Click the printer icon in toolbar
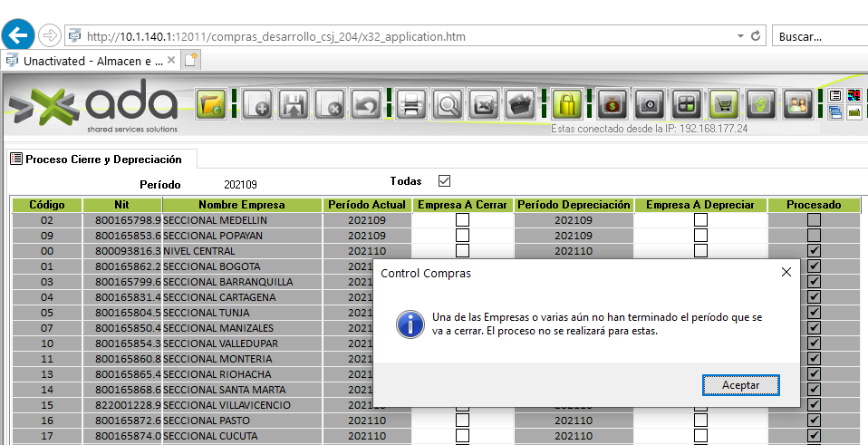Viewport: 868px width, 445px height. point(411,104)
